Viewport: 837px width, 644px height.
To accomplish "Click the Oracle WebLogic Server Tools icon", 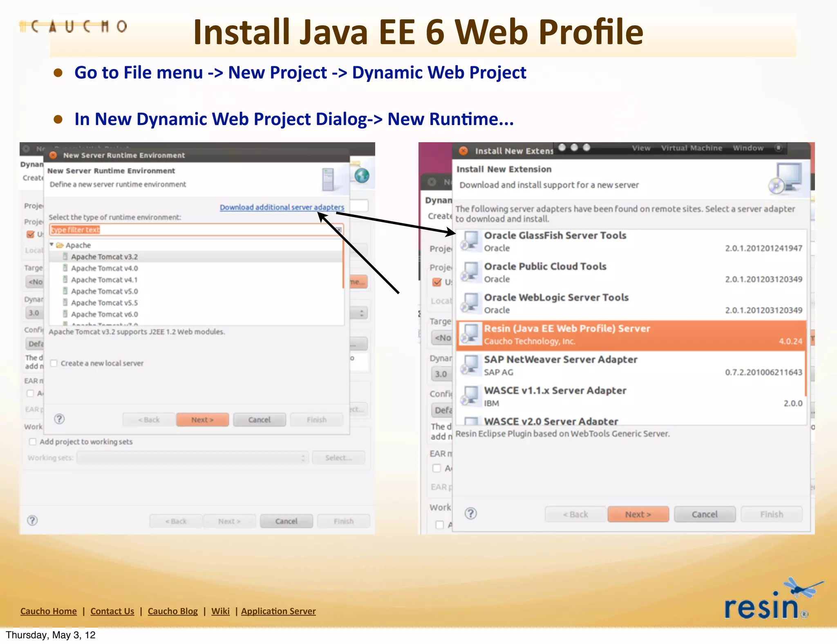I will coord(470,303).
